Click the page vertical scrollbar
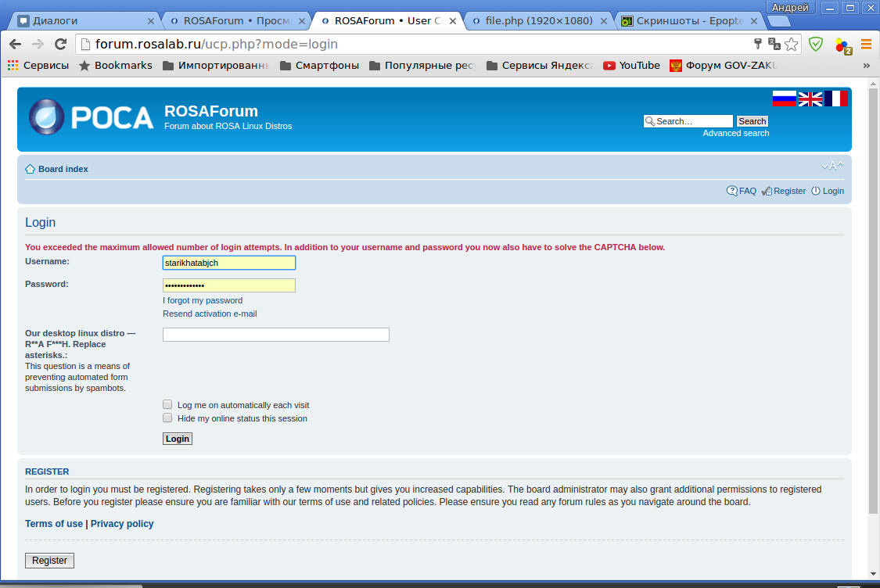Image resolution: width=880 pixels, height=588 pixels. (x=873, y=301)
